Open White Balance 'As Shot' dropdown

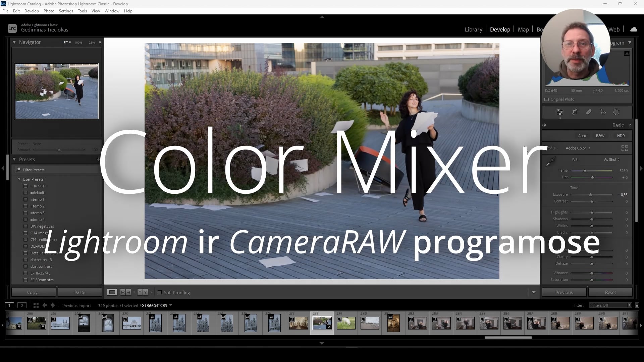click(x=612, y=160)
